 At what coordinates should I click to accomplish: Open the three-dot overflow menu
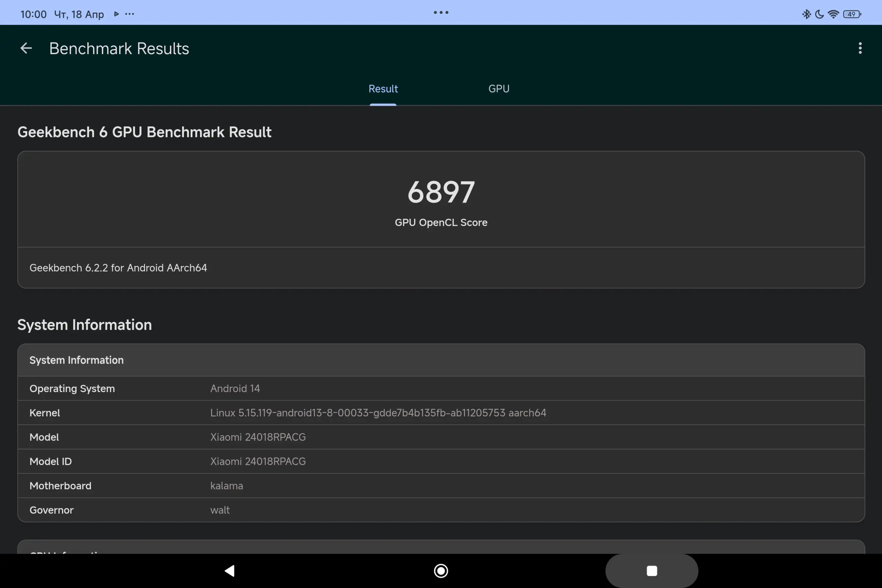860,49
